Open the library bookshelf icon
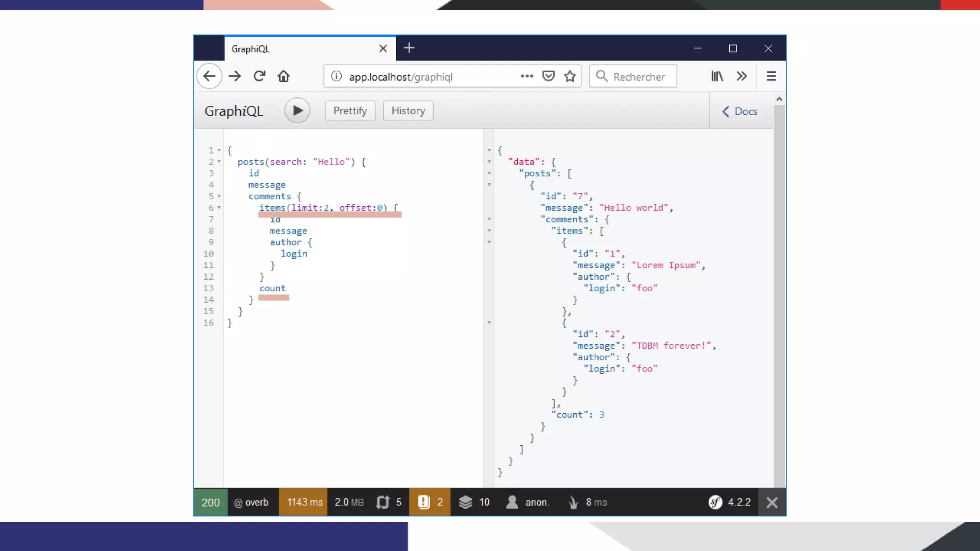This screenshot has height=551, width=980. pos(717,76)
